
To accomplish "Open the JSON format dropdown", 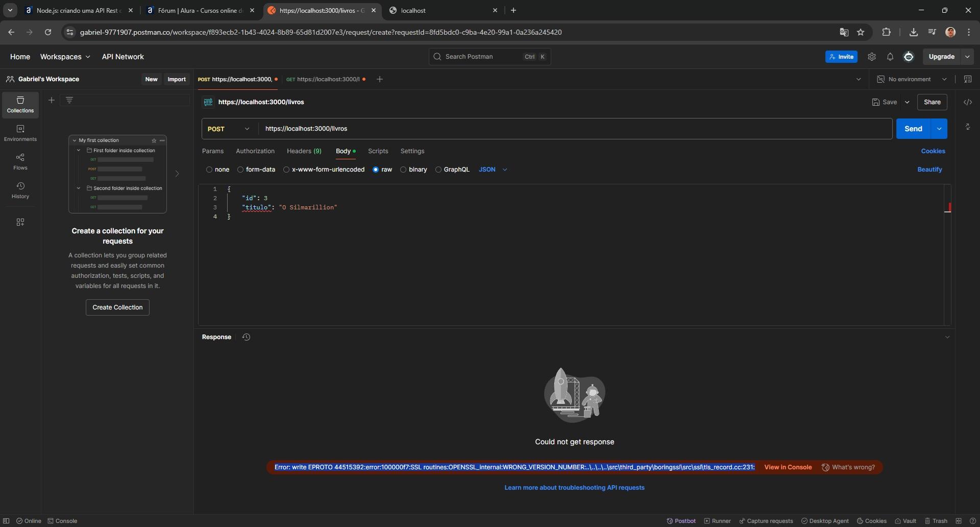I will click(493, 170).
